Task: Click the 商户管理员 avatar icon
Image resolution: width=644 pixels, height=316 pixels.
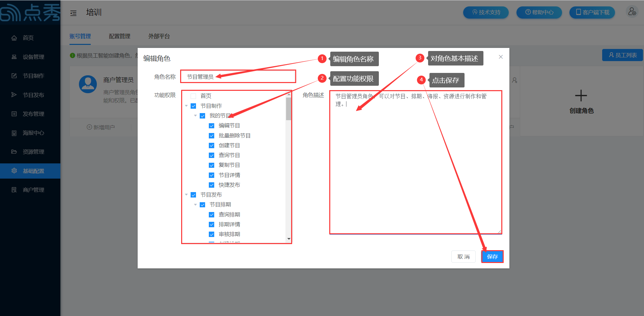Action: pos(88,84)
